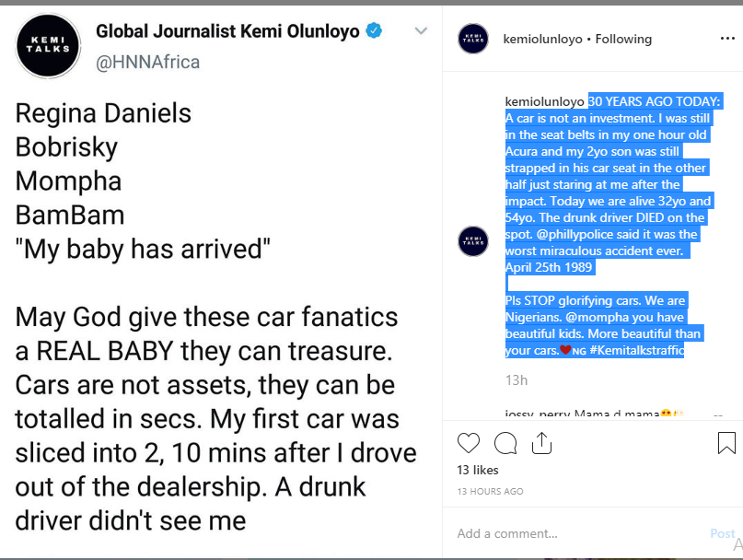Toggle the Following button
Viewport: 743px width, 560px height.
(x=623, y=39)
